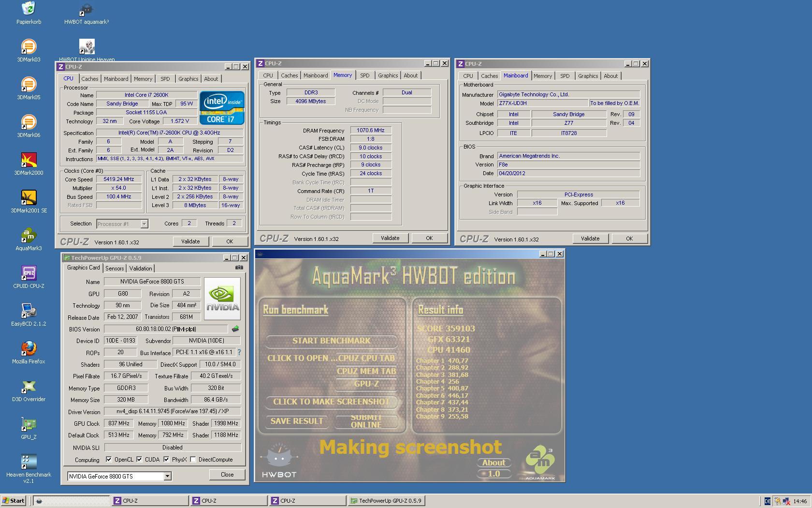The height and width of the screenshot is (508, 812).
Task: Click CPUZ MEM TAB button in AquaMark
Action: 366,371
